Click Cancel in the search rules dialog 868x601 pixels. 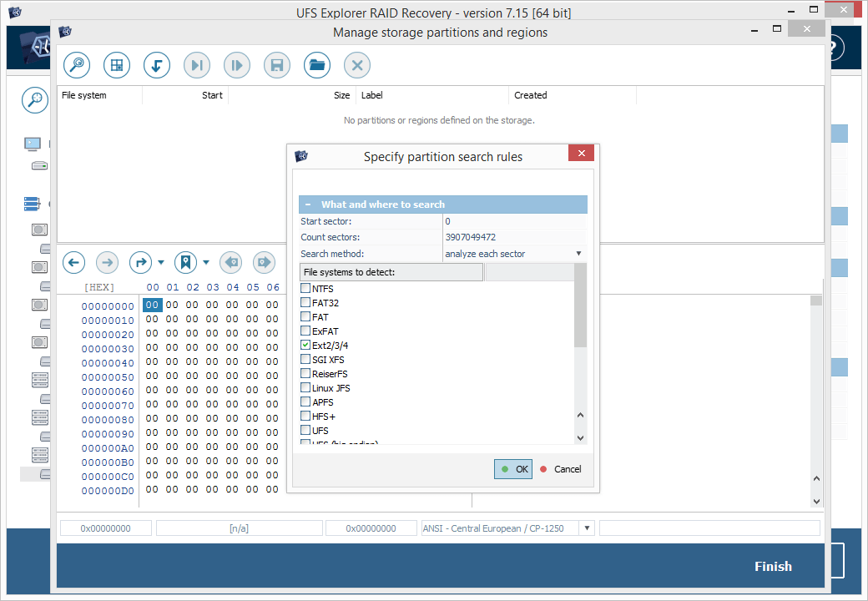(x=561, y=469)
